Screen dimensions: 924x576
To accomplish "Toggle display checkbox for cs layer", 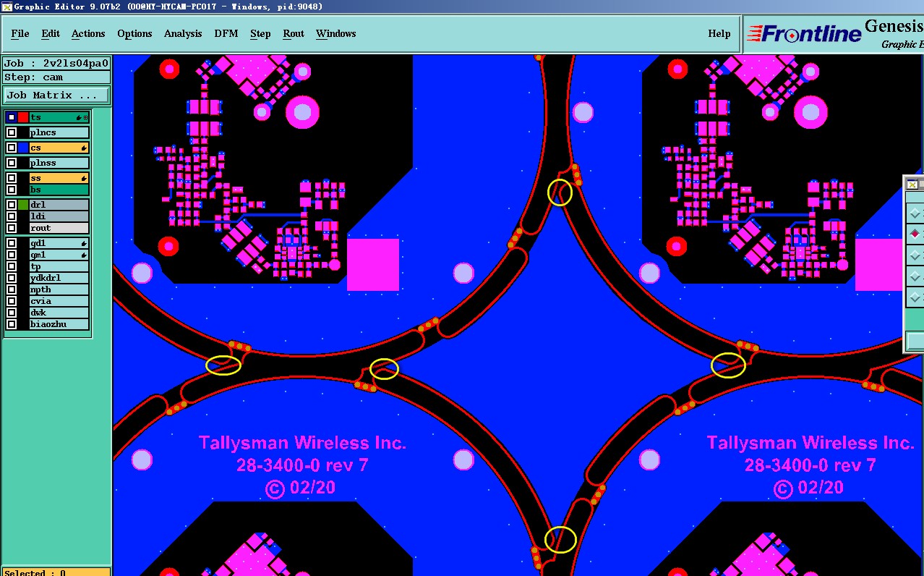I will (x=12, y=148).
